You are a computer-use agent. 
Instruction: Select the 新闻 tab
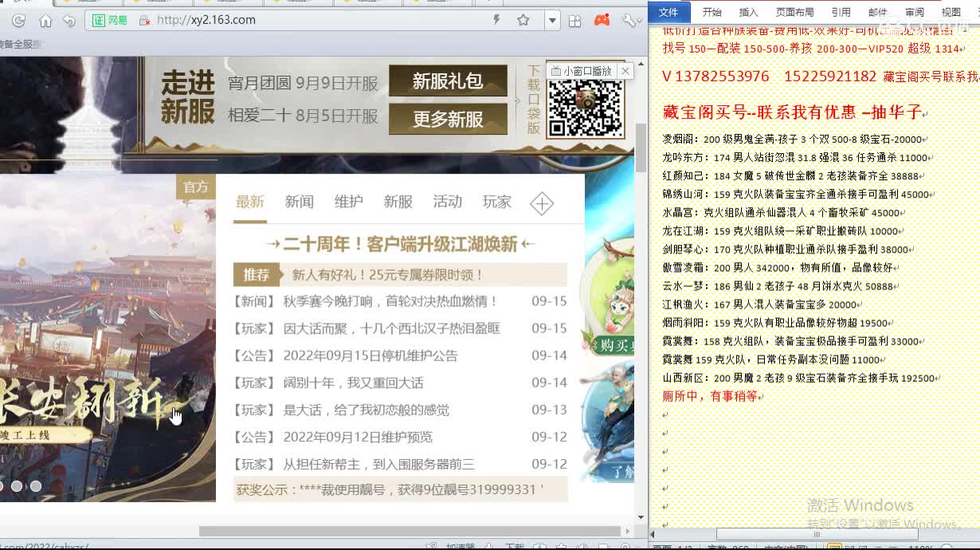point(299,202)
